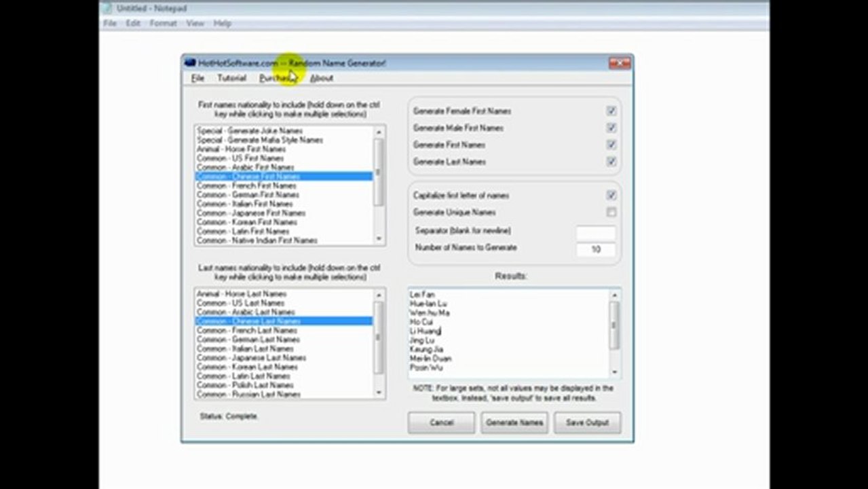Open the Purchase menu

click(278, 78)
